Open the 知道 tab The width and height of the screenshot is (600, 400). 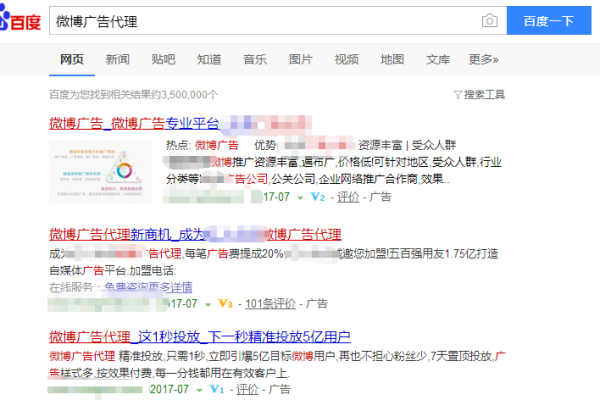pyautogui.click(x=209, y=59)
